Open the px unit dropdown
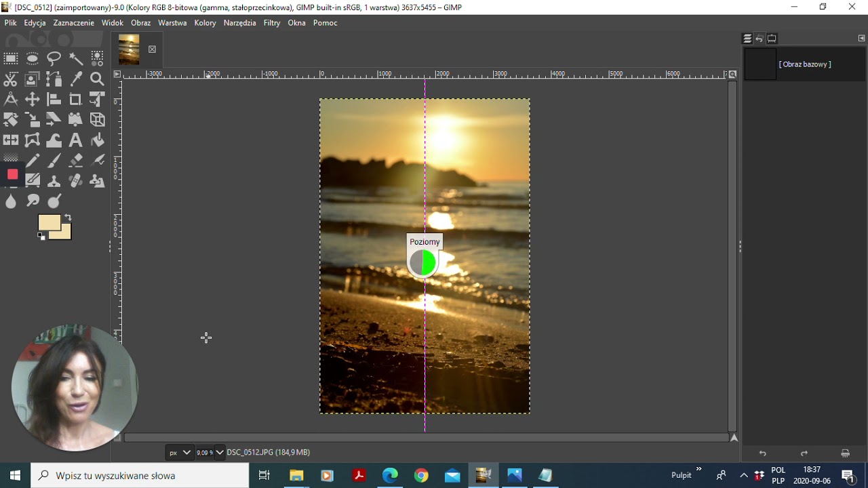The image size is (868, 488). [x=180, y=453]
